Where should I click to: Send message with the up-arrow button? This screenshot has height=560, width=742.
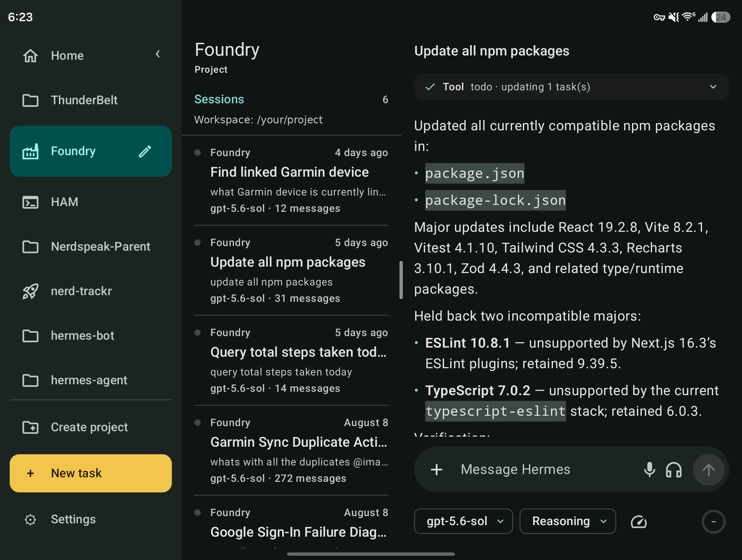pos(708,470)
